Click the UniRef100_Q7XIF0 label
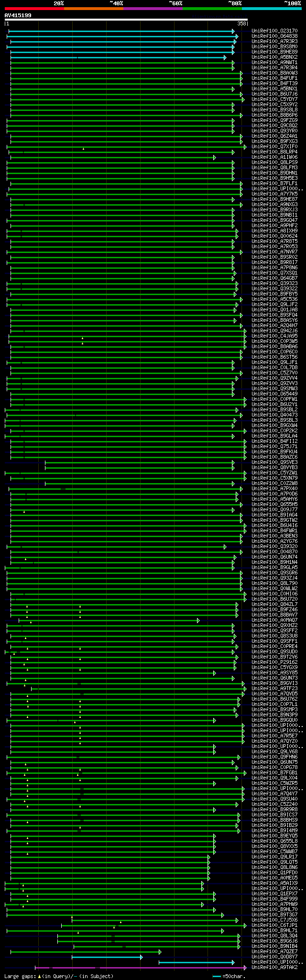The width and height of the screenshot is (306, 980). [274, 147]
